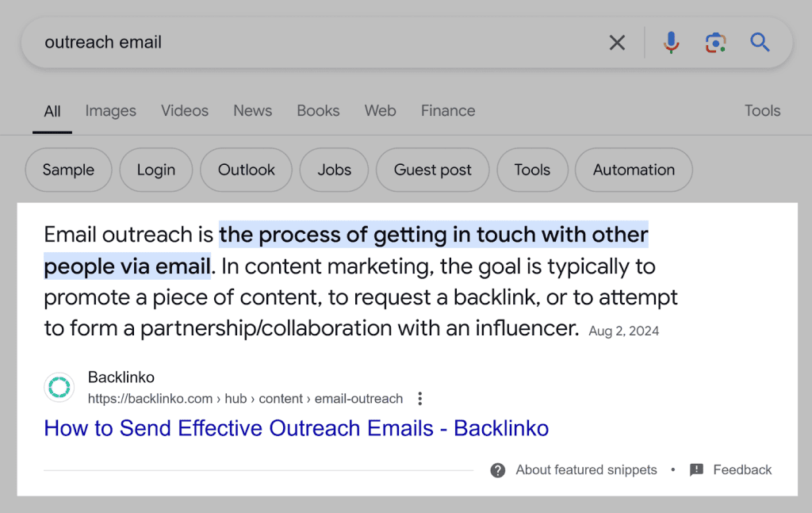The height and width of the screenshot is (513, 812).
Task: Open the News tab
Action: tap(253, 111)
